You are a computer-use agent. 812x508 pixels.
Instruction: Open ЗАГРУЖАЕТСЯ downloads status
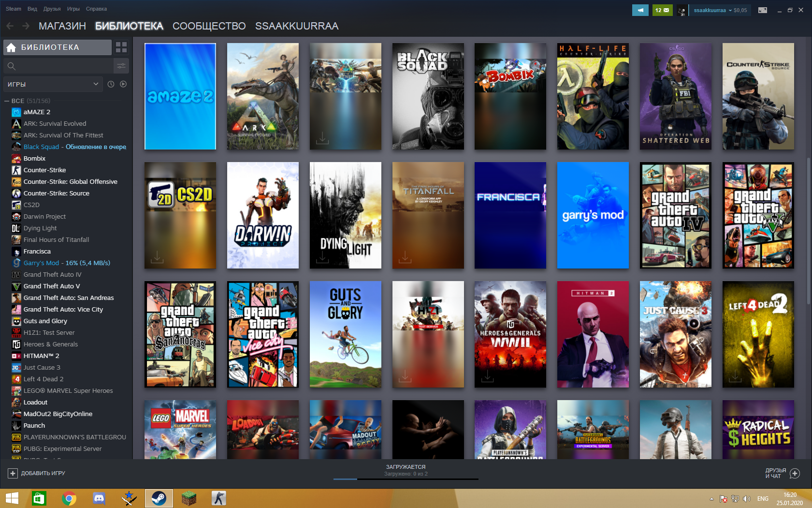[406, 467]
